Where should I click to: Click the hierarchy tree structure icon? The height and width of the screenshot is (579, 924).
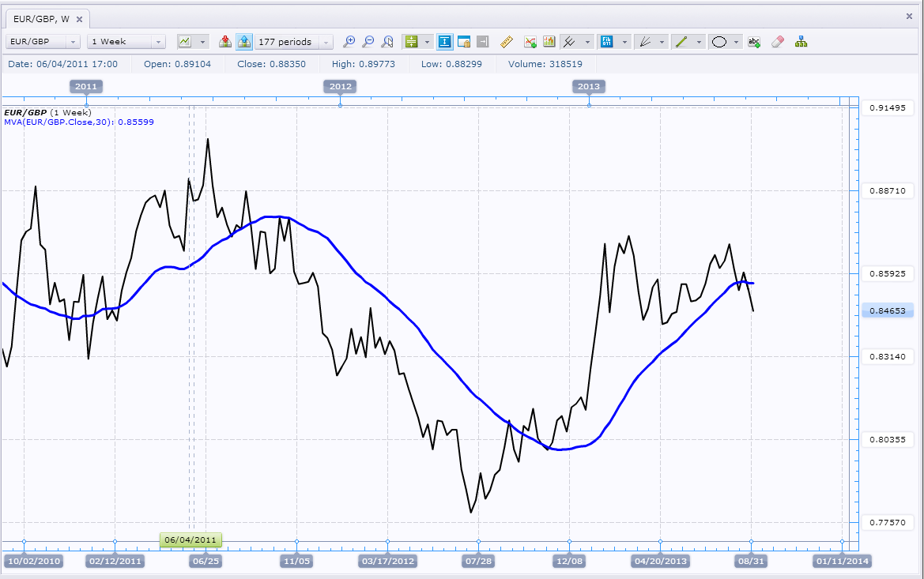click(x=801, y=42)
